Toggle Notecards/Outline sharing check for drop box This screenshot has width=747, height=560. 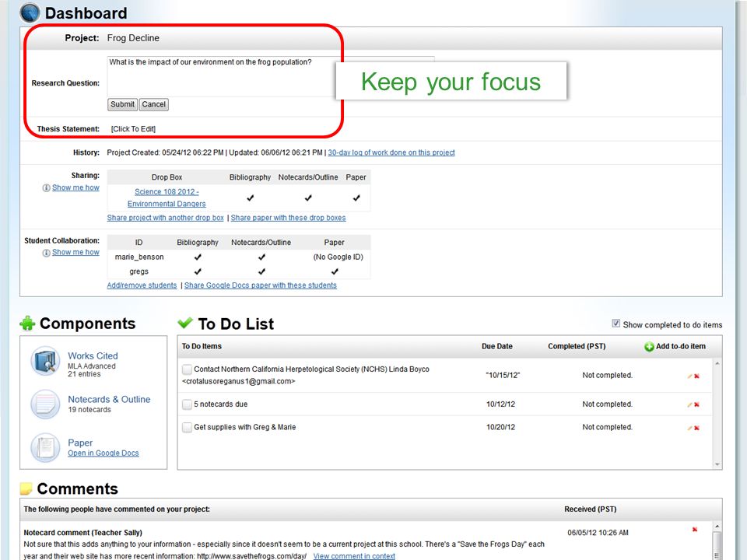[308, 198]
